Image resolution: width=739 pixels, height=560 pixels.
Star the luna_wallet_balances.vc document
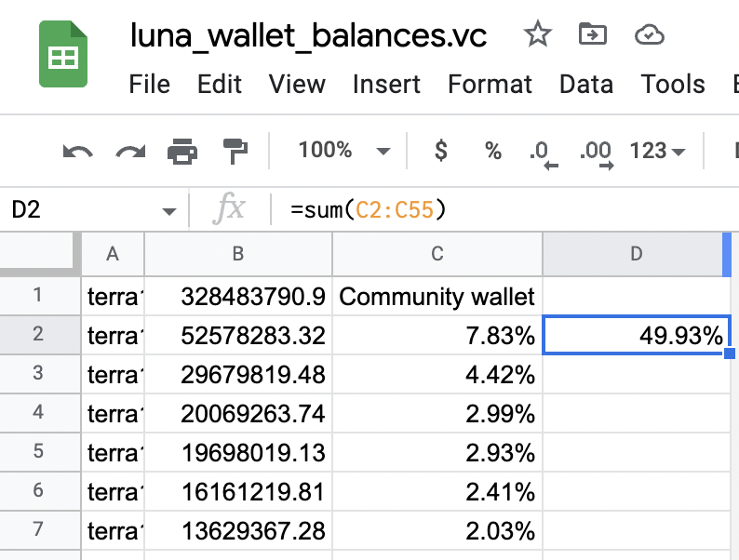pyautogui.click(x=537, y=34)
